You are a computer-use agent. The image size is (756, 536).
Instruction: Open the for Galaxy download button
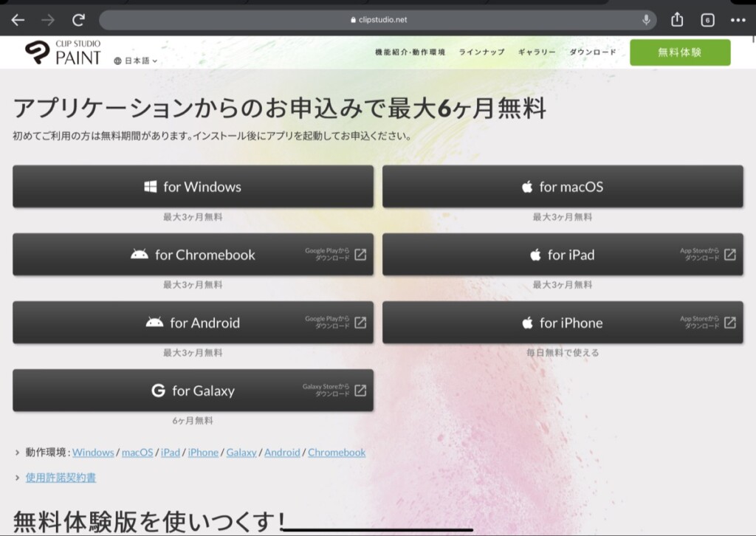coord(193,391)
